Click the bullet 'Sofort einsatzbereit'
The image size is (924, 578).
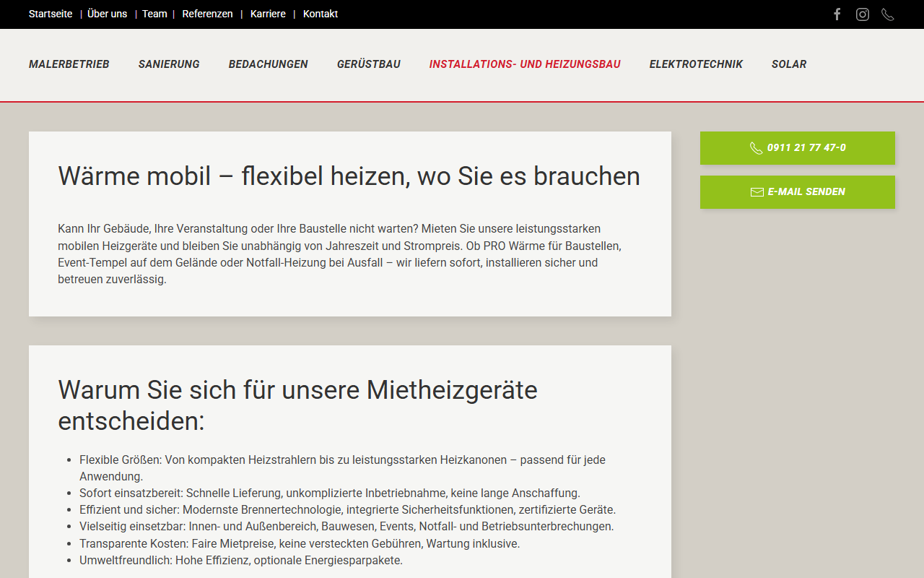330,493
